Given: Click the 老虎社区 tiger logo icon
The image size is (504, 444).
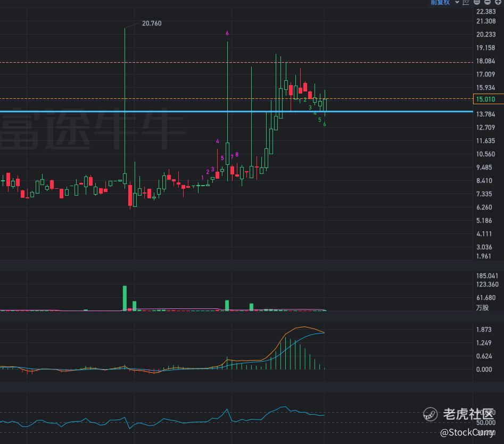Looking at the screenshot, I should pyautogui.click(x=431, y=414).
